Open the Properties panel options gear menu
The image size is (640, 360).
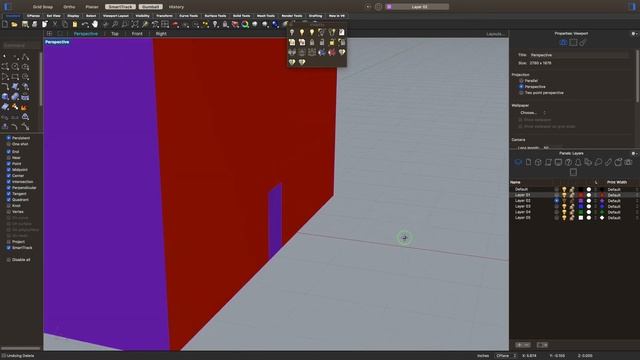tap(634, 34)
